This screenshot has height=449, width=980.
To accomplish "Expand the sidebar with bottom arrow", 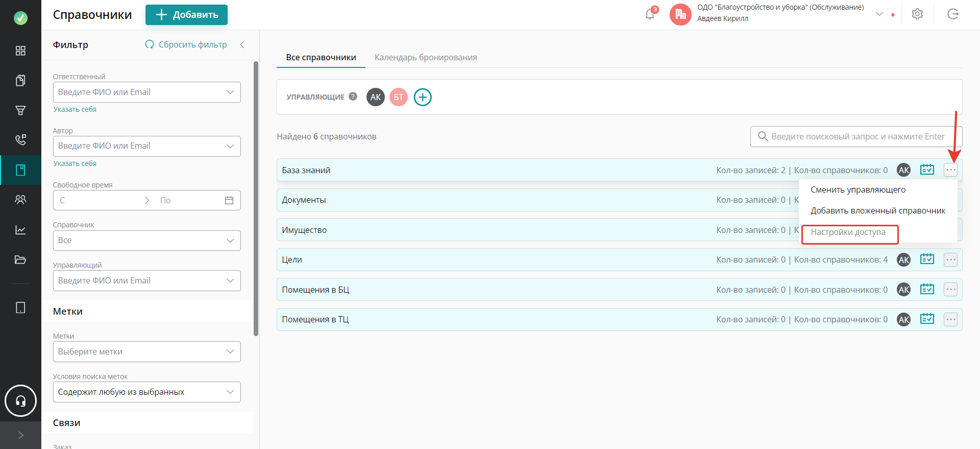I will pyautogui.click(x=20, y=435).
